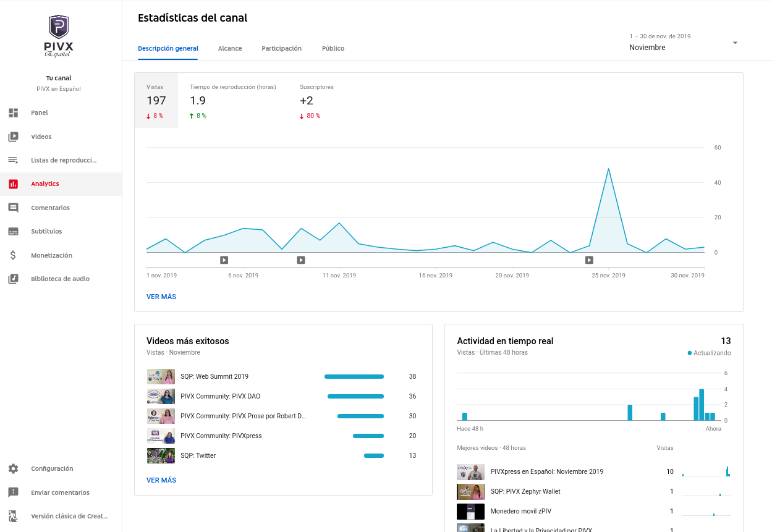772x532 pixels.
Task: Click VER MÁS under the views chart
Action: pyautogui.click(x=161, y=297)
